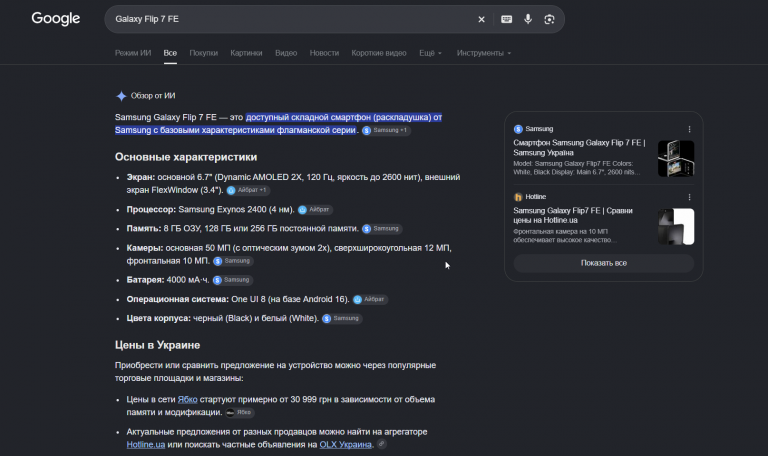Expand the Инструменты dropdown
This screenshot has height=456, width=768.
click(483, 53)
